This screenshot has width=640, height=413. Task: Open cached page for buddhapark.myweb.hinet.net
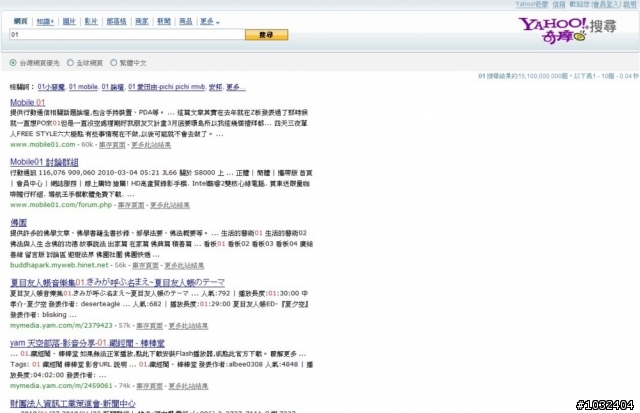pyautogui.click(x=145, y=265)
